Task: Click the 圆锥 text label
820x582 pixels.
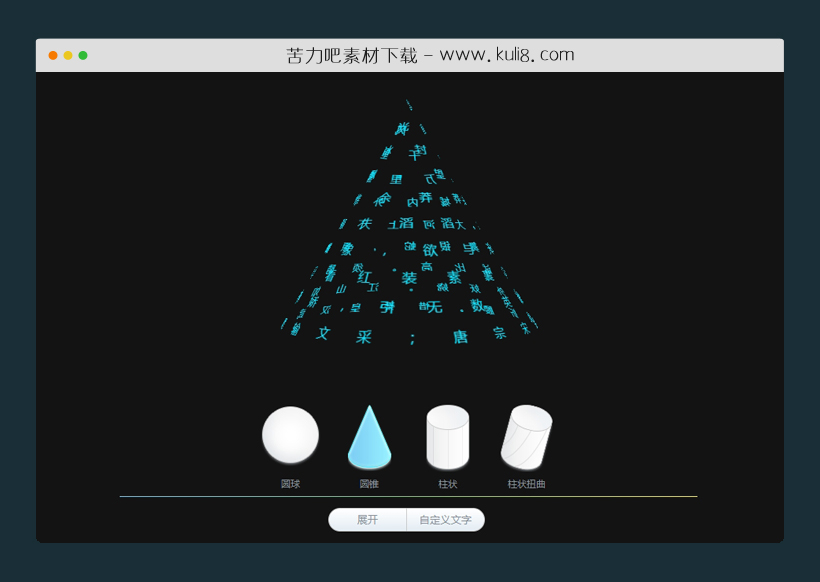Action: point(369,484)
